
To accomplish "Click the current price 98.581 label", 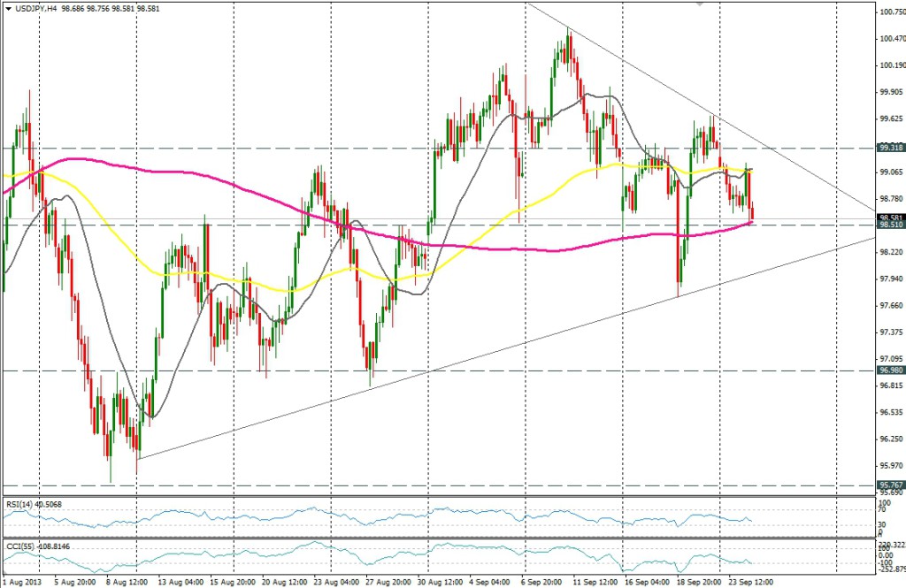I will coord(889,218).
